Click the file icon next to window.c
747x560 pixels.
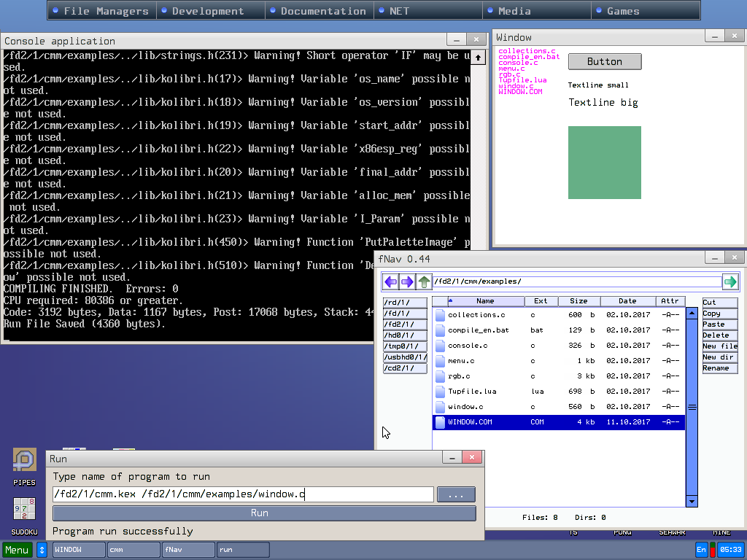440,407
